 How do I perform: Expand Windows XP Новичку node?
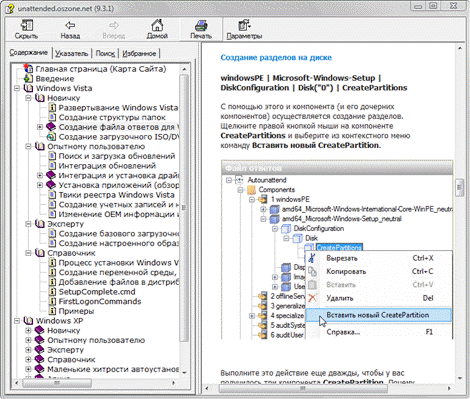[x=28, y=330]
